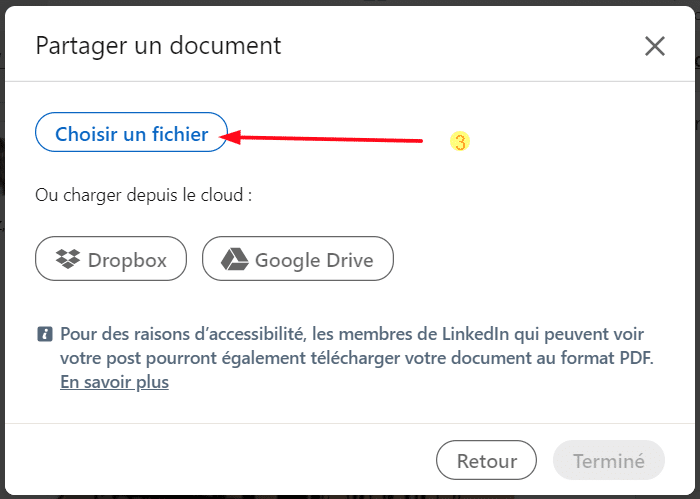This screenshot has width=700, height=499.
Task: Close the Partager un document dialog
Action: [654, 46]
